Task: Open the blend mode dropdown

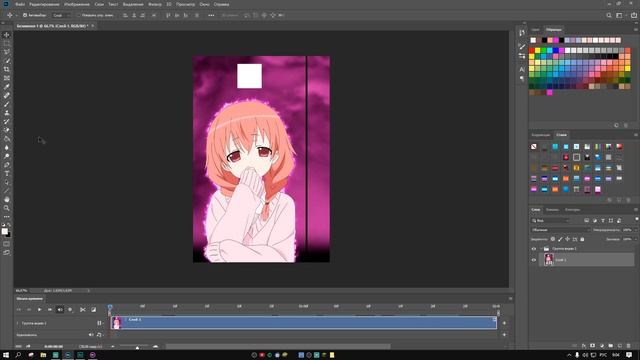Action: tap(560, 230)
